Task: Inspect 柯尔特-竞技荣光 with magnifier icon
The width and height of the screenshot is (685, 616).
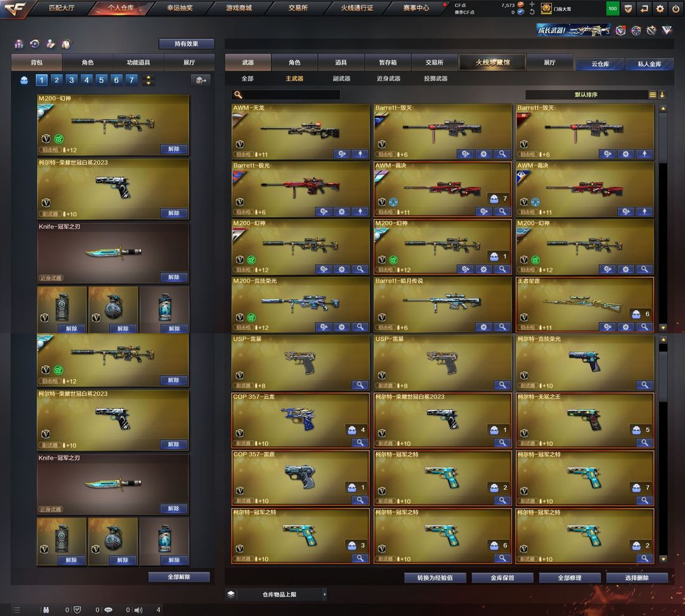Action: 644,385
